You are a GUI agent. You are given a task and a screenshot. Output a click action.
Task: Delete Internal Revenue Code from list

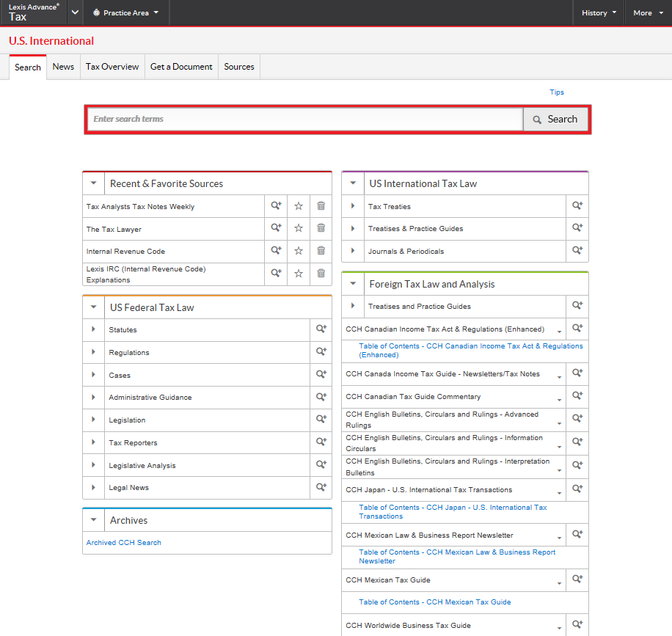coord(321,250)
